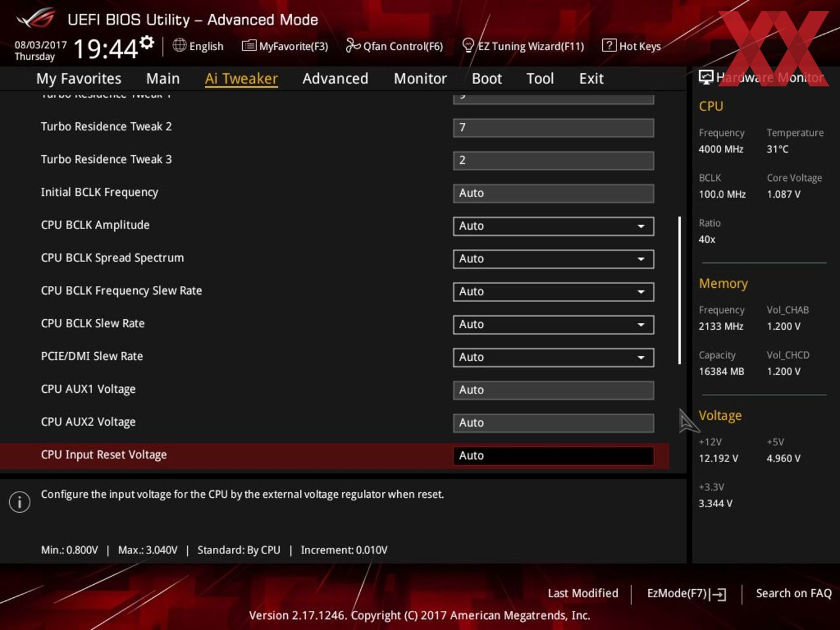Open the Search on FAQ link

click(794, 593)
